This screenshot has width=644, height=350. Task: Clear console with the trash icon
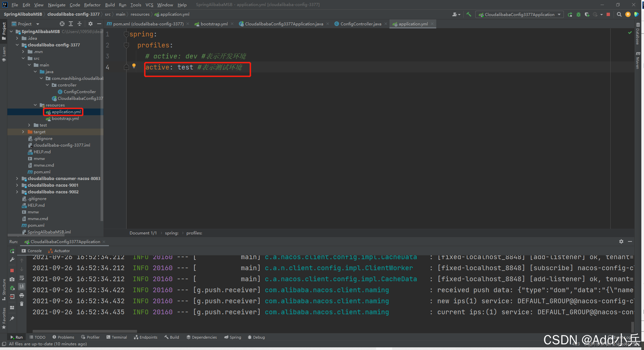(x=22, y=304)
